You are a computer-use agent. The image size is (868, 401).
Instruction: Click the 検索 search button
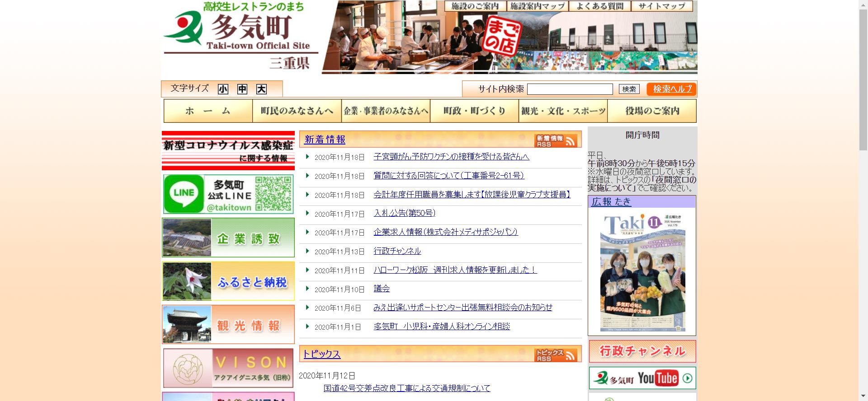coord(629,89)
